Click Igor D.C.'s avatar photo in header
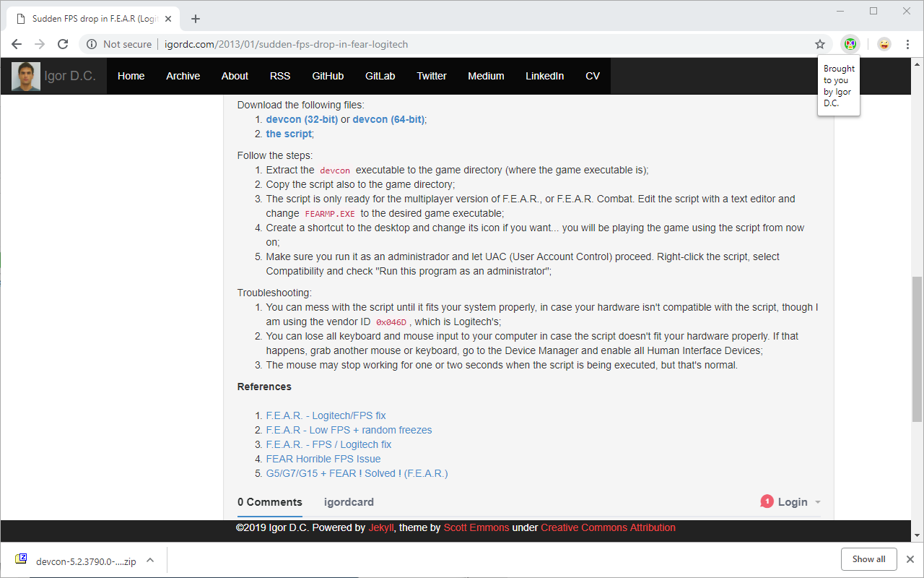 coord(25,76)
